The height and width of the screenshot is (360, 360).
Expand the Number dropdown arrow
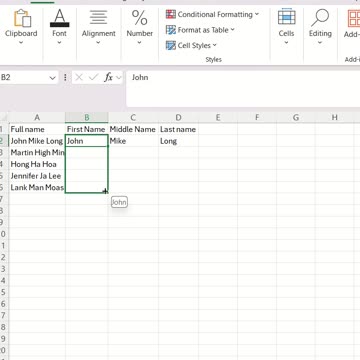tap(139, 42)
